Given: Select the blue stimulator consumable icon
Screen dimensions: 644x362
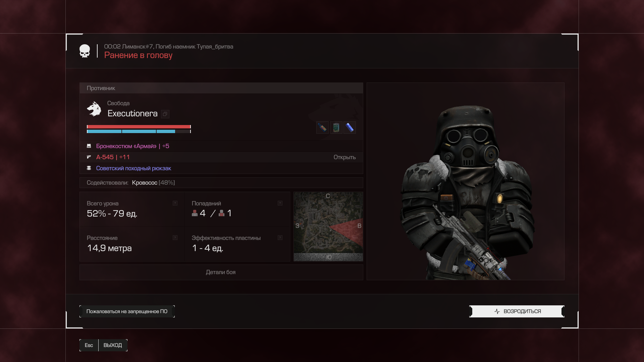Looking at the screenshot, I should coord(350,127).
